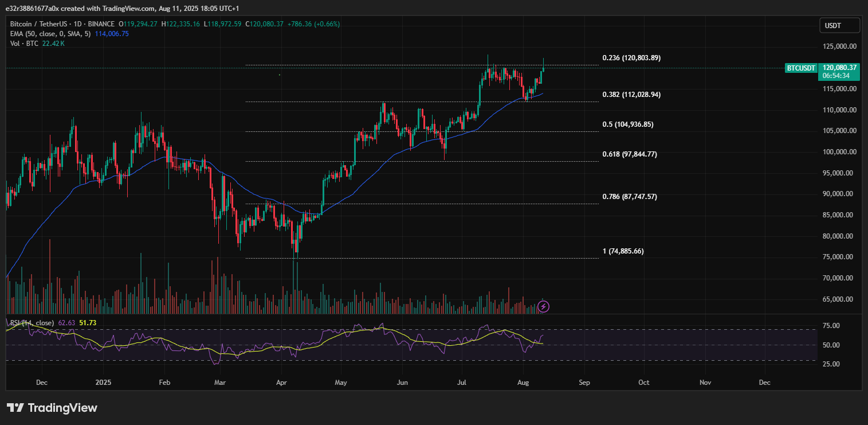Image resolution: width=868 pixels, height=425 pixels.
Task: Select the EMA (50, close, 0, SMA, 5) legend
Action: tap(50, 34)
